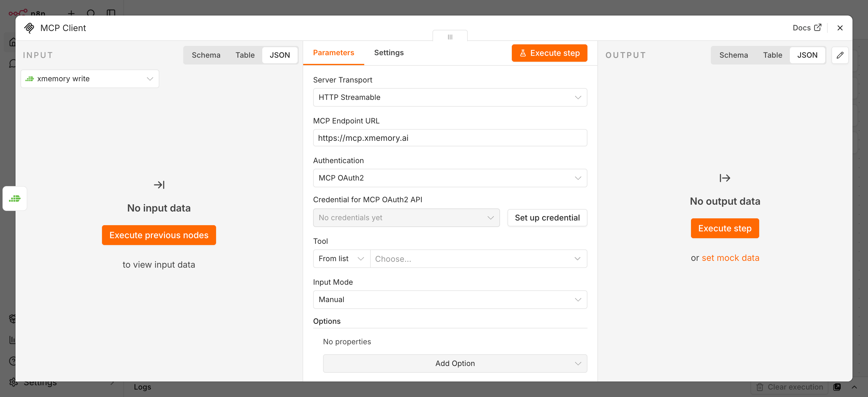Click the Logs label in background panel
This screenshot has height=397, width=868.
(x=142, y=387)
